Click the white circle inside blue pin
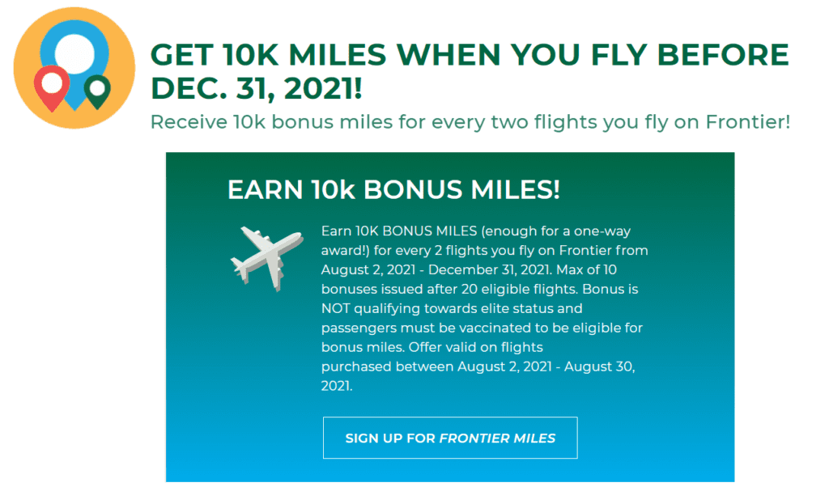Image resolution: width=829 pixels, height=504 pixels. (x=74, y=53)
